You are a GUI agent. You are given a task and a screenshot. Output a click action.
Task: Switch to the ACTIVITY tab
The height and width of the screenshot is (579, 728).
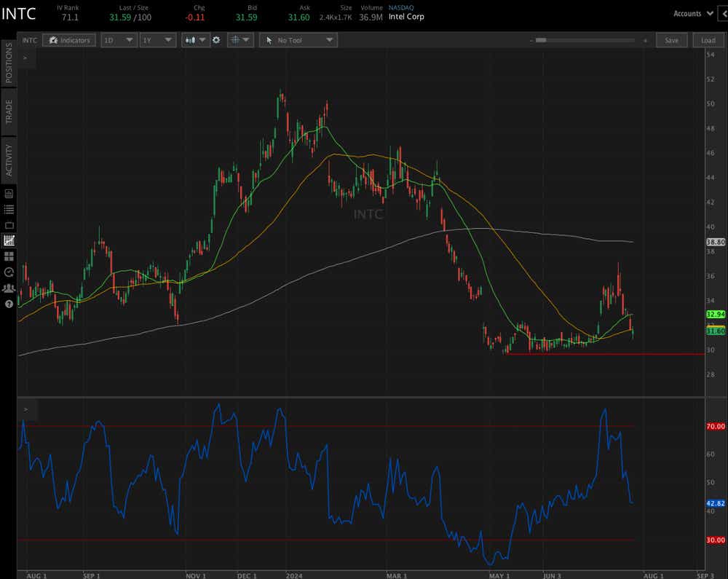pyautogui.click(x=9, y=155)
